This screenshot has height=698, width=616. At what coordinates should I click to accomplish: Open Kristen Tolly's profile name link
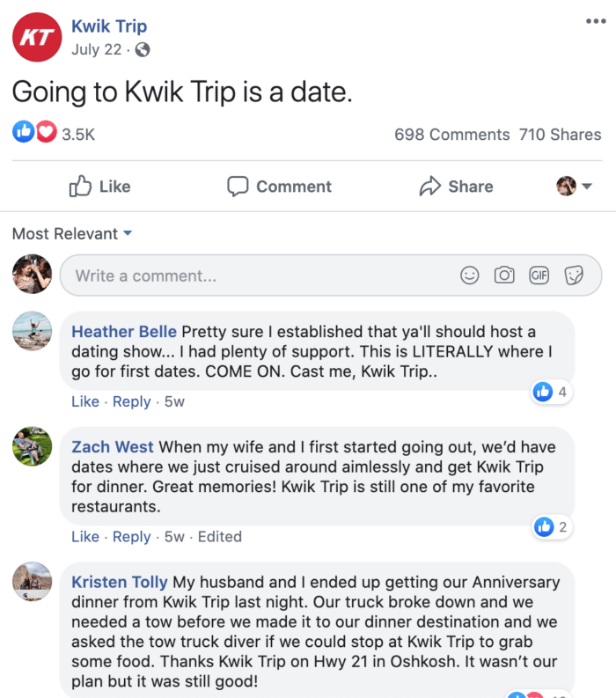click(120, 582)
